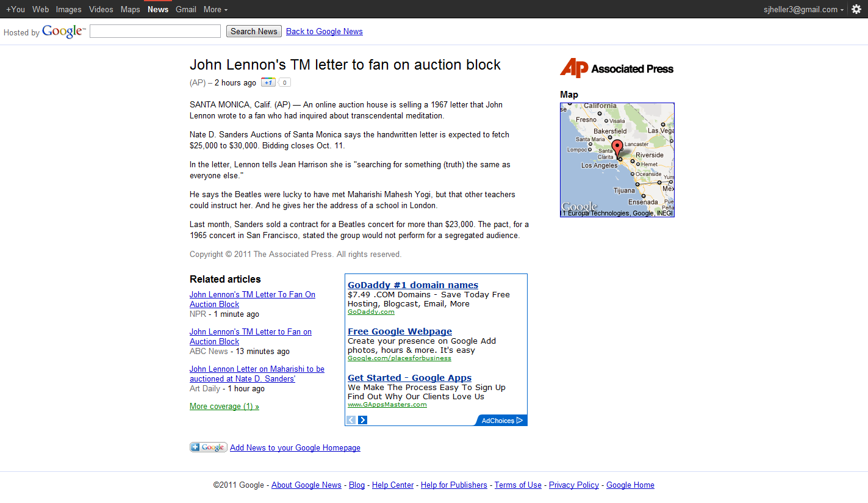
Task: Click the AdChoices label
Action: (498, 421)
